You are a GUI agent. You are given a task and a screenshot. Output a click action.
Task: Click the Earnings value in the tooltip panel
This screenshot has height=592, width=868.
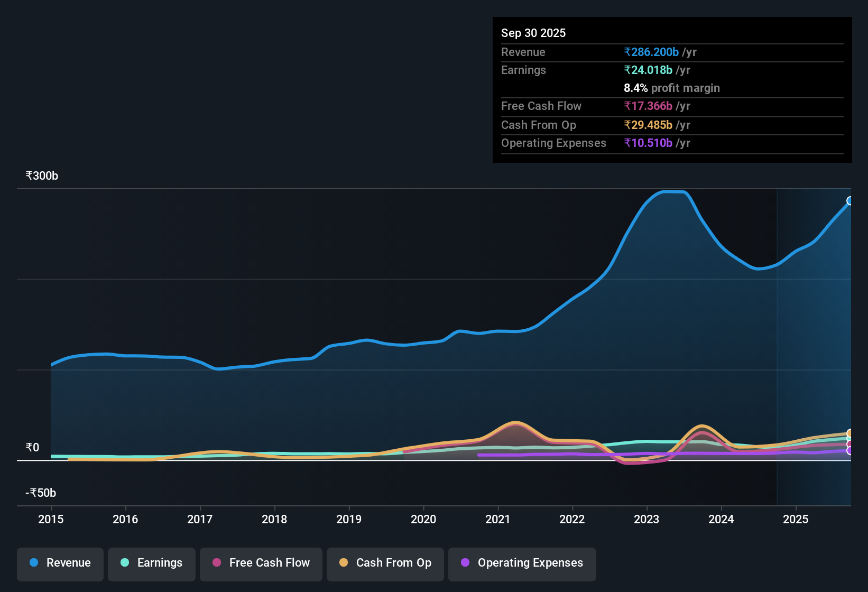(648, 70)
